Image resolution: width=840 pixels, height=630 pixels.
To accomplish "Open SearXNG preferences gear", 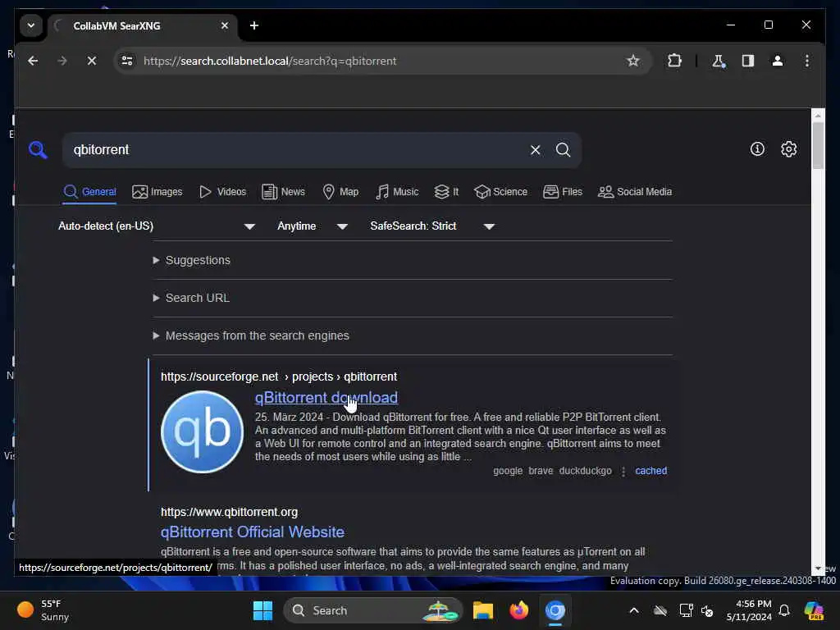I will (788, 149).
